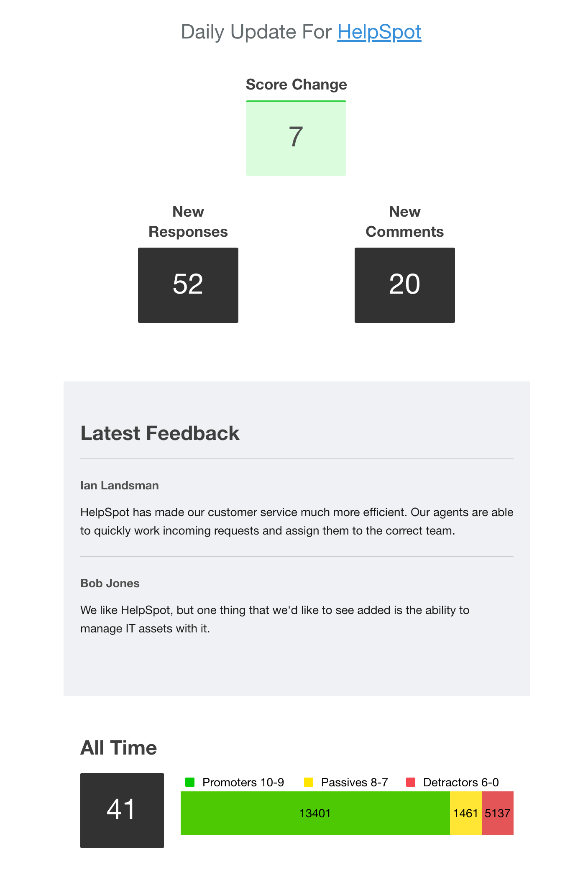Click the Ian Landsman reviewer name

click(120, 485)
